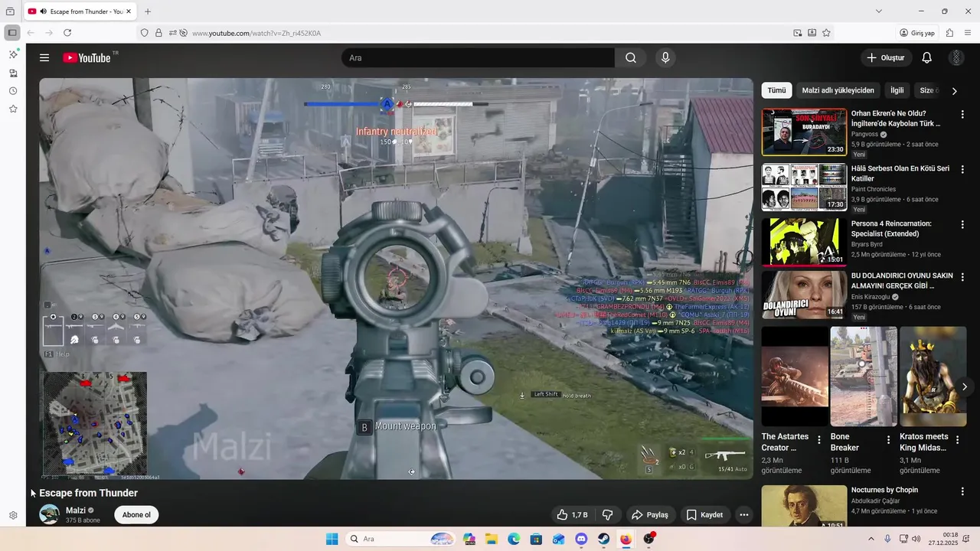Viewport: 980px width, 551px height.
Task: List all tabs dropdown arrow
Action: click(x=879, y=11)
